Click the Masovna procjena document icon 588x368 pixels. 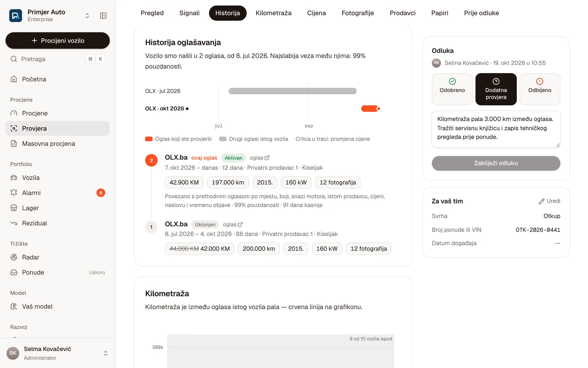[x=14, y=144]
